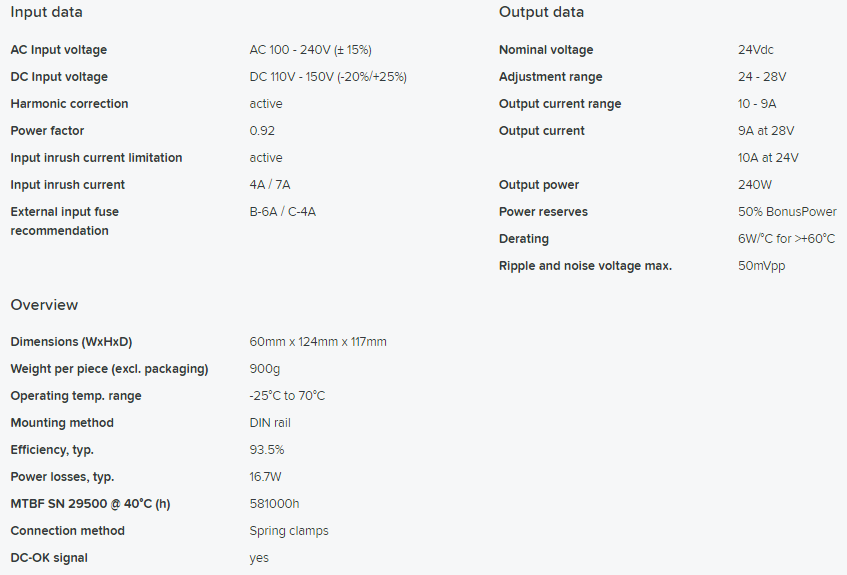Select the Nominal voltage 24Vdc value
The image size is (847, 575).
[756, 50]
